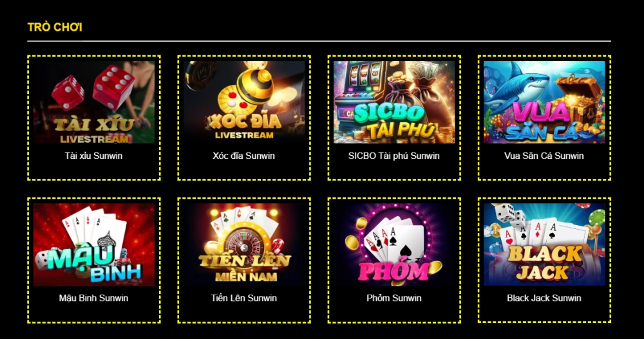The image size is (644, 339).
Task: Click the 'TRÒ CHƠI' section heading
Action: pos(55,27)
